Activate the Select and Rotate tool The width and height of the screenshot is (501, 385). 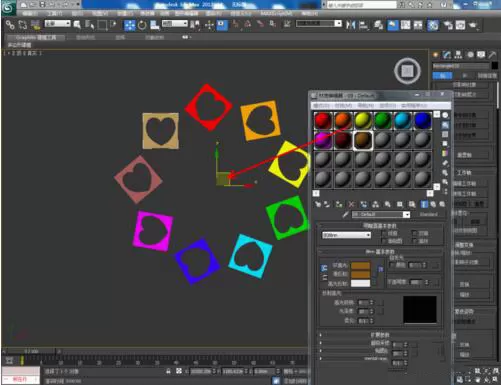(x=142, y=25)
